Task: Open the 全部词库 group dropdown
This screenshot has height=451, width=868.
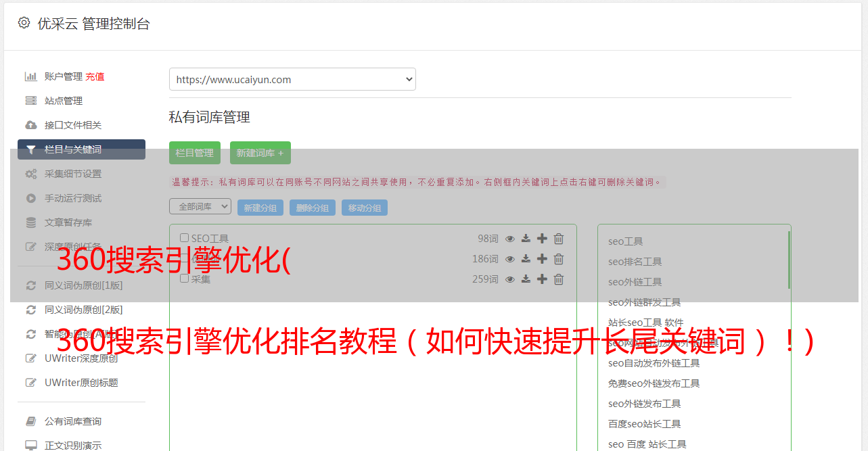Action: (x=200, y=206)
